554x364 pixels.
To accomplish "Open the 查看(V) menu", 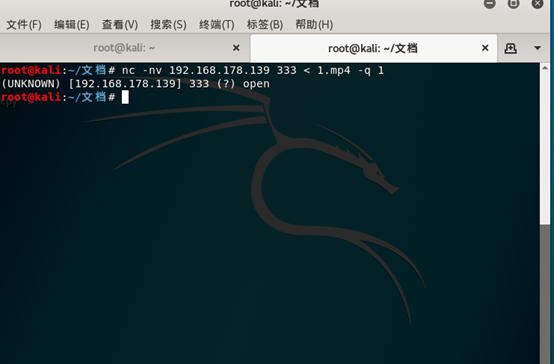I will tap(120, 25).
